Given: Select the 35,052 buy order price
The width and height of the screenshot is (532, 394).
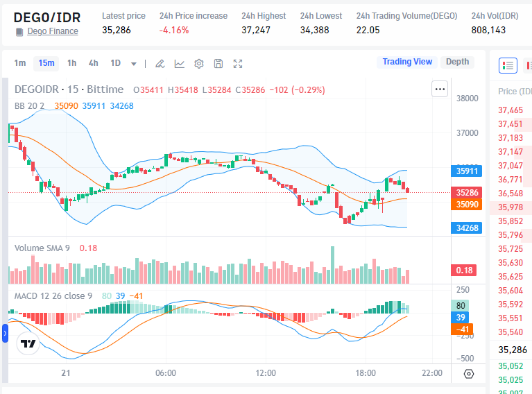Looking at the screenshot, I should pos(510,366).
